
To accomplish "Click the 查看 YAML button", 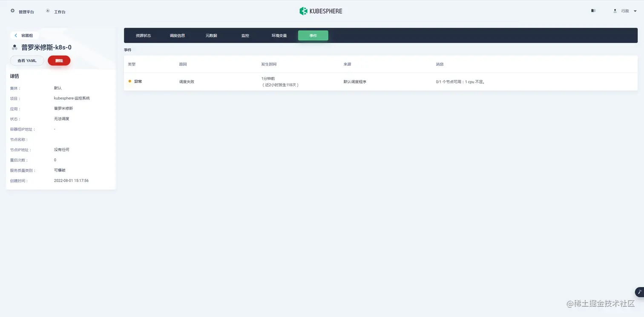I will click(27, 61).
